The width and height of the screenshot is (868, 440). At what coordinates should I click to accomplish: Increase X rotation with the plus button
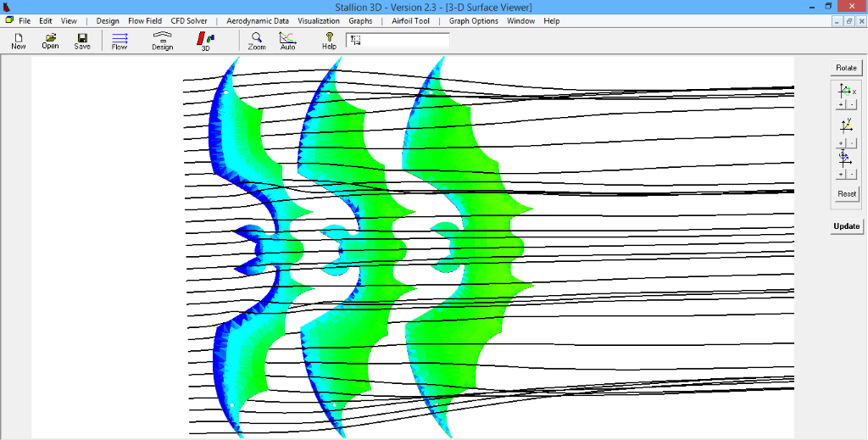coord(841,104)
